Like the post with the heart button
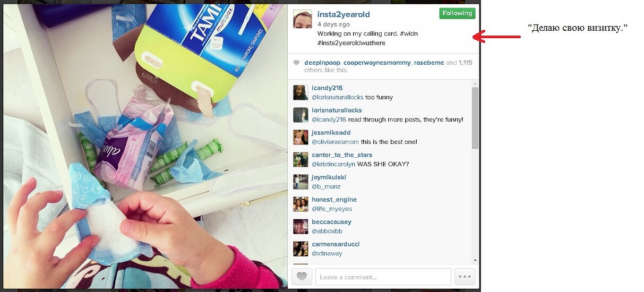644x292 pixels. click(x=302, y=276)
